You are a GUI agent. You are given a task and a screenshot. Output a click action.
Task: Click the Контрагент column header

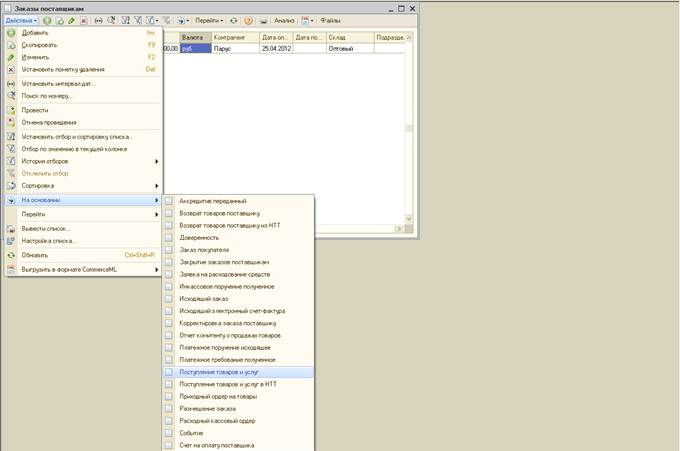[x=235, y=37]
